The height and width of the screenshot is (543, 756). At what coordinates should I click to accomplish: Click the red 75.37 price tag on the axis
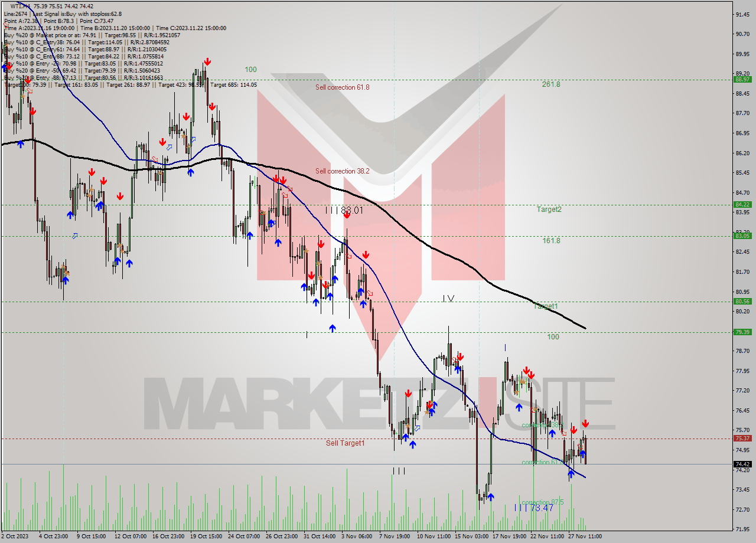click(742, 438)
